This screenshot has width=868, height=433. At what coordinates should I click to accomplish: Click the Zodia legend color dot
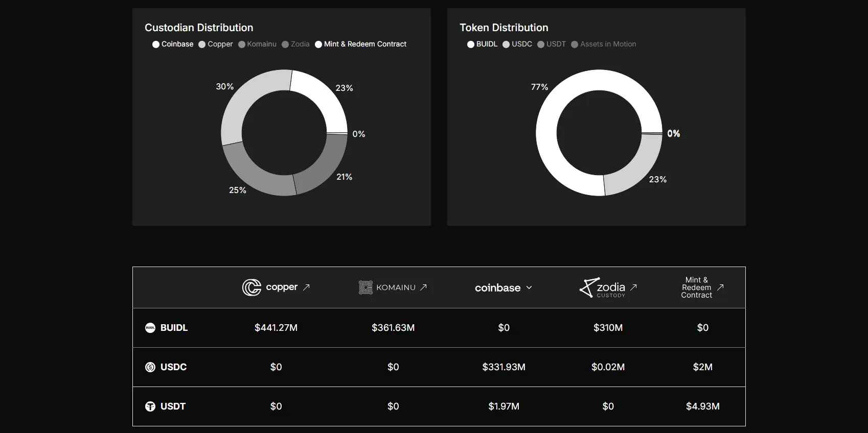[x=285, y=44]
